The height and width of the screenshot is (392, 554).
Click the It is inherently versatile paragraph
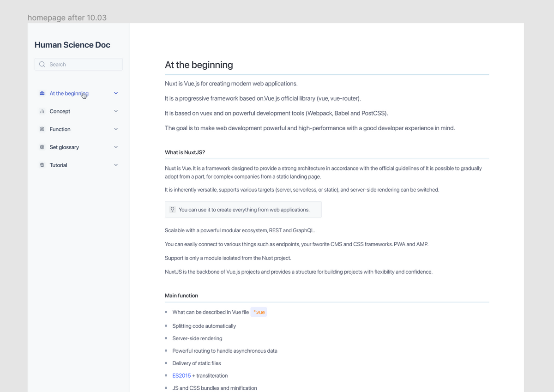(x=302, y=190)
